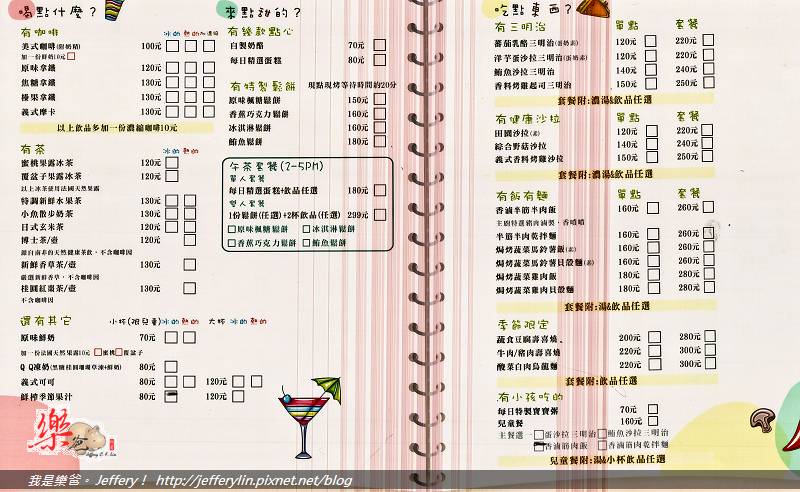Select the marked 香滷筋肉飯 main-course option
This screenshot has width=800, height=492.
coord(539,446)
